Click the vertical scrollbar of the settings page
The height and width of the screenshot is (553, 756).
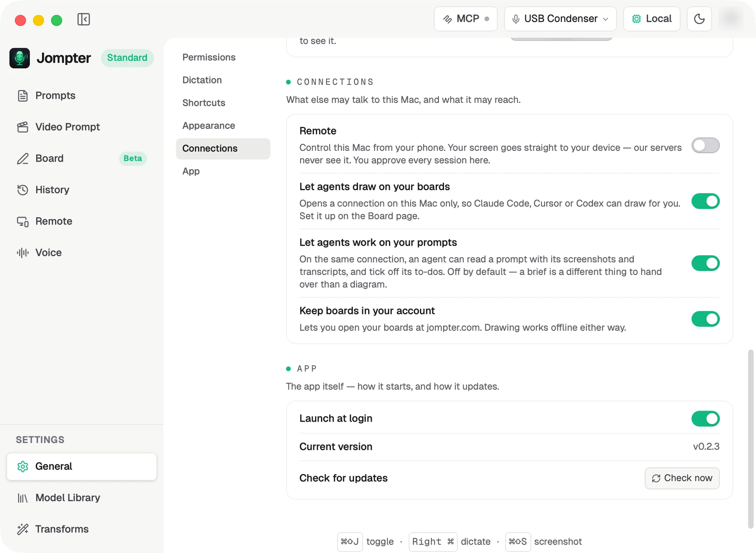[751, 439]
